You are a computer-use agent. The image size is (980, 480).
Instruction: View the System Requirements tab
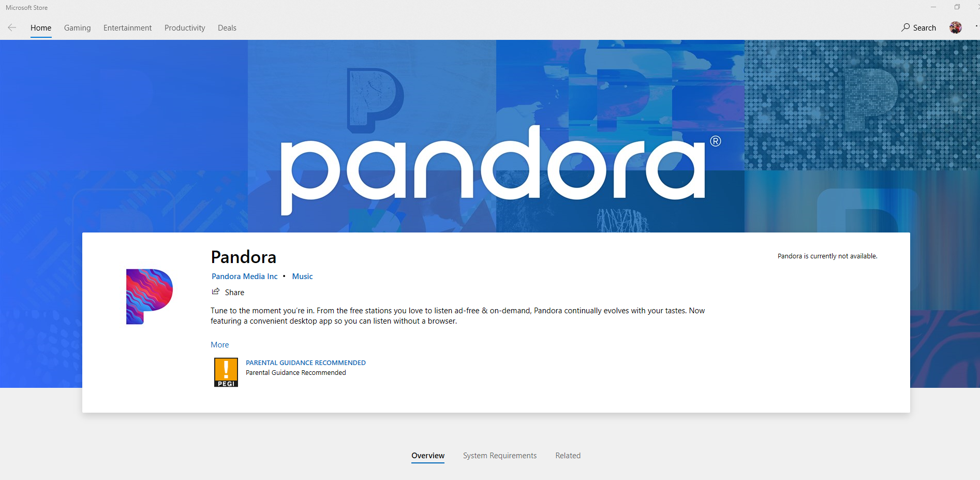point(499,456)
